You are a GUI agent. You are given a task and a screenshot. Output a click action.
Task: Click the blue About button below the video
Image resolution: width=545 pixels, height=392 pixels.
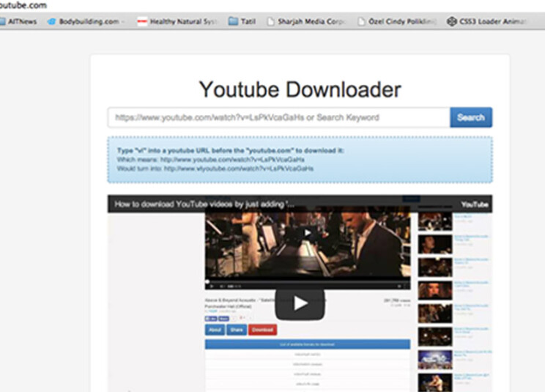[215, 330]
